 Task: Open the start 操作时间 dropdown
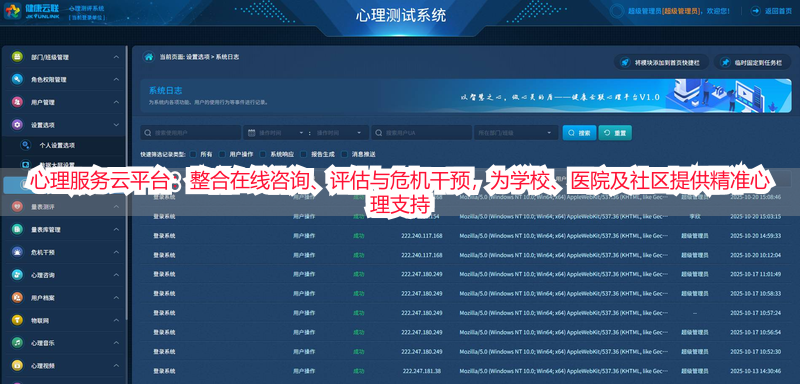302,133
